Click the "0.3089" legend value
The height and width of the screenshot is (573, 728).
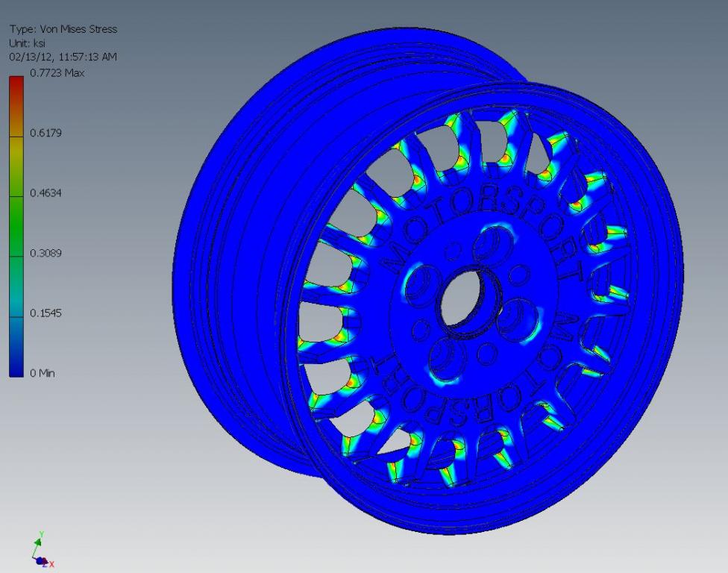tap(45, 253)
